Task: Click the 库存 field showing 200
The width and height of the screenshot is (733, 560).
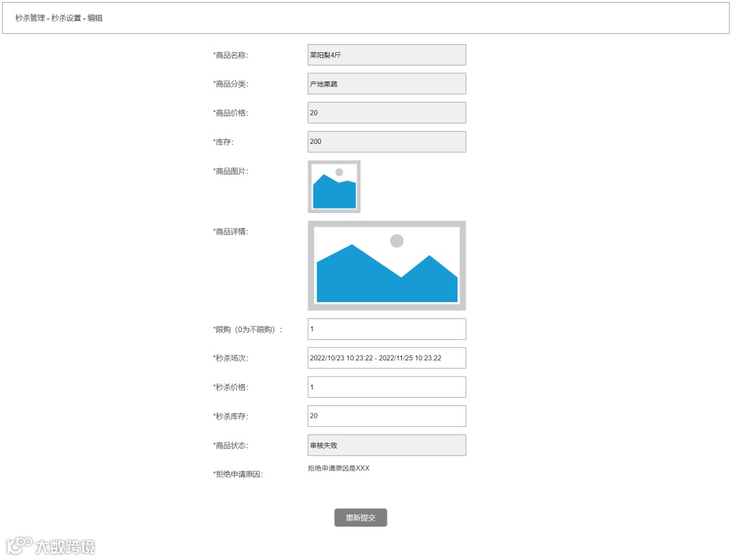Action: (x=387, y=142)
